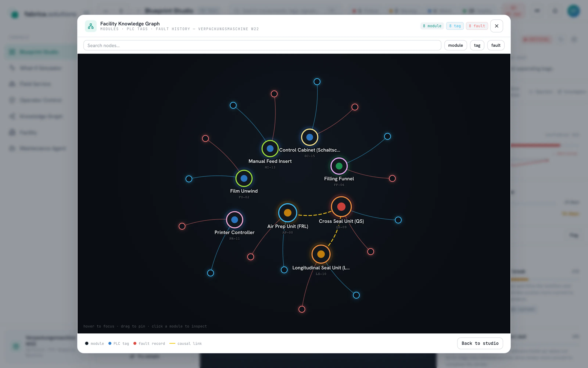The width and height of the screenshot is (588, 368).
Task: Return via Back to studio button
Action: click(x=480, y=343)
